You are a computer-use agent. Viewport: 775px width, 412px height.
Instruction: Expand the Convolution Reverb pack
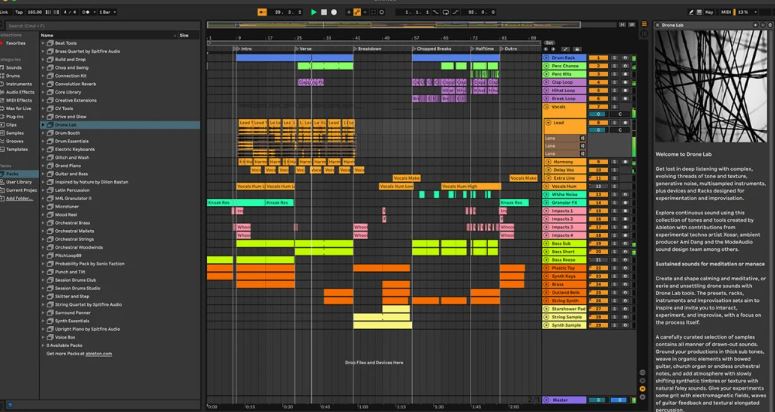43,84
